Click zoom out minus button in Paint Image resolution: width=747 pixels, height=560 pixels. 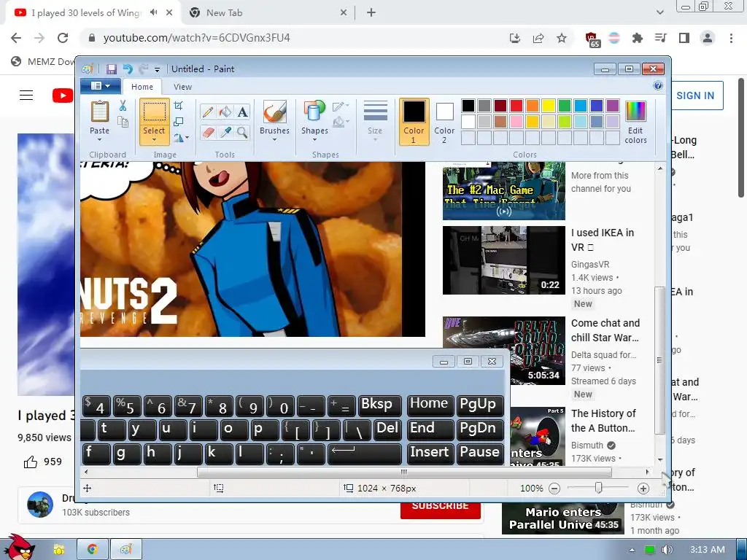click(x=554, y=488)
